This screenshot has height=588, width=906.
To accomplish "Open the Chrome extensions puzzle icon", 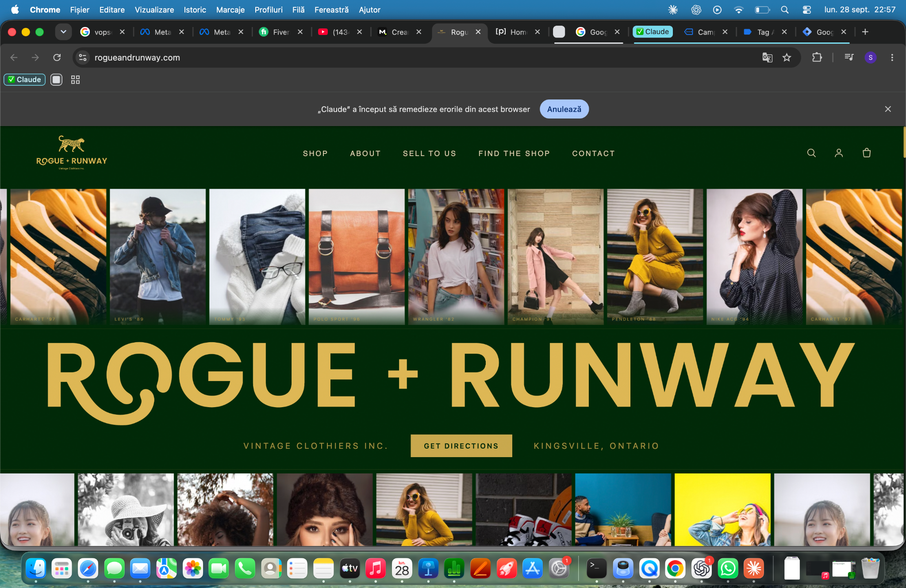I will (817, 57).
